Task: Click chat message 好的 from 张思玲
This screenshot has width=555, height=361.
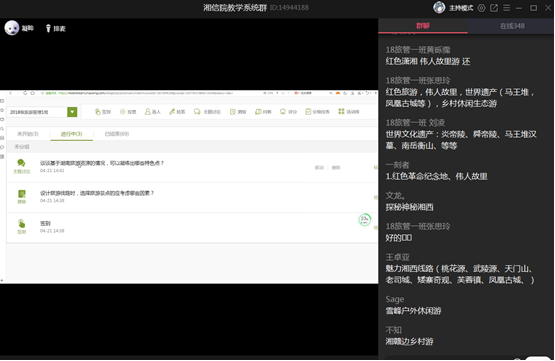Action: click(x=399, y=238)
